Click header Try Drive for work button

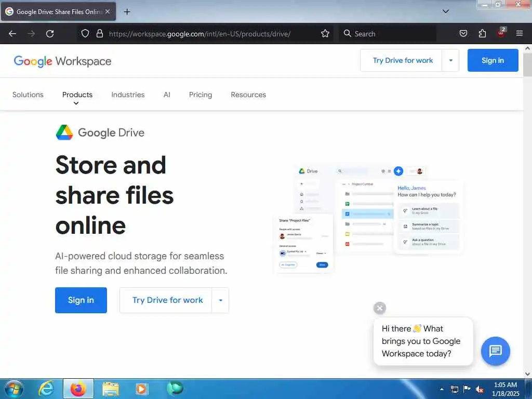pyautogui.click(x=403, y=60)
